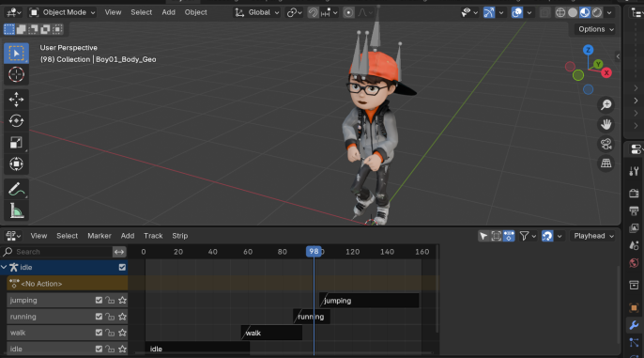Select rendered viewport shading
The height and width of the screenshot is (358, 644).
click(597, 13)
